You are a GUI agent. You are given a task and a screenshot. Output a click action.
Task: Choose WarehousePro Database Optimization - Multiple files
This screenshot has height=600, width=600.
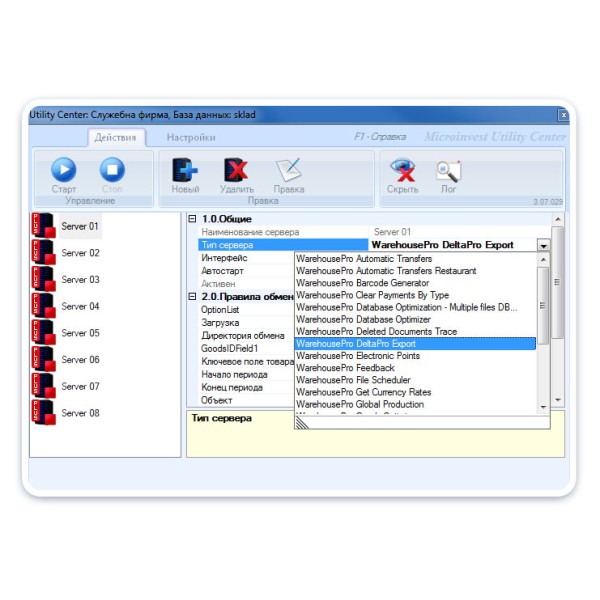click(x=416, y=307)
